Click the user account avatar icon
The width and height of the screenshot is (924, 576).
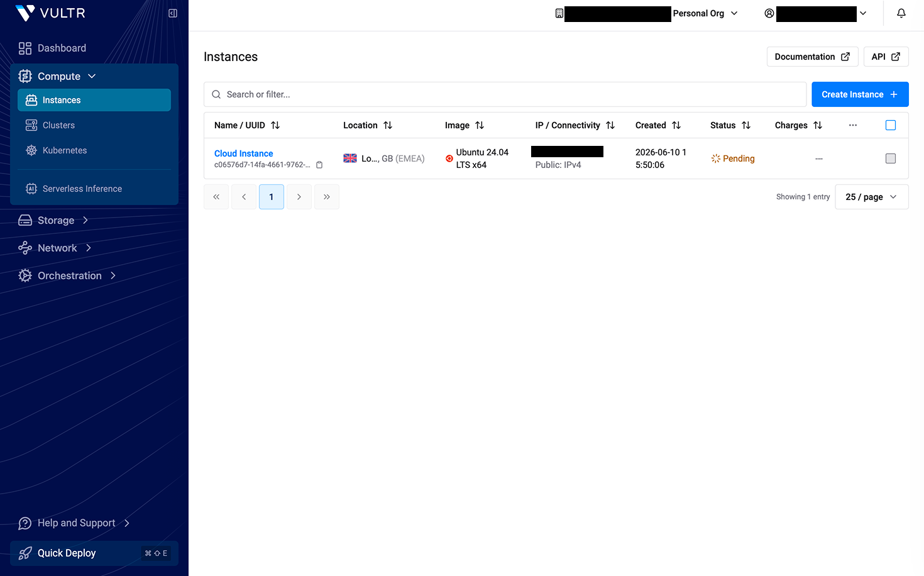(769, 13)
